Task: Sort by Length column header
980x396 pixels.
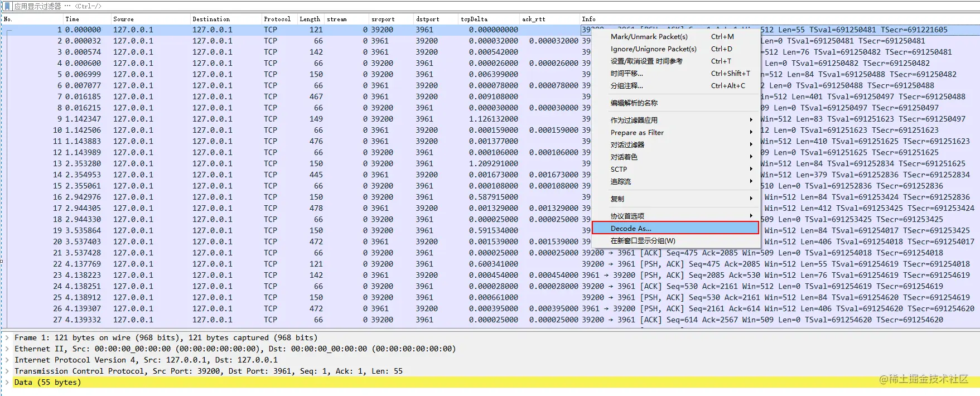Action: tap(311, 19)
